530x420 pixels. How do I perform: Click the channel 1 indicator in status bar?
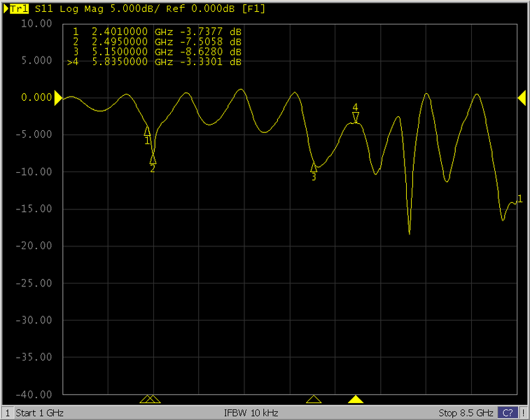coord(7,412)
